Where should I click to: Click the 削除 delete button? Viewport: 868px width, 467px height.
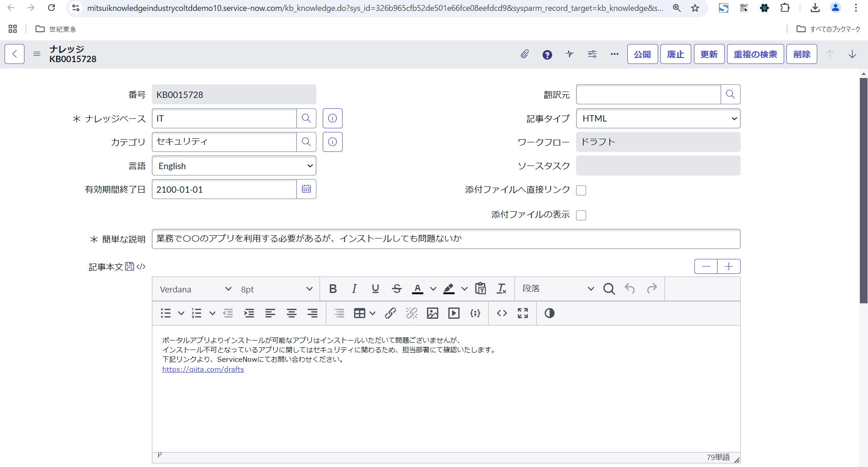click(x=801, y=54)
